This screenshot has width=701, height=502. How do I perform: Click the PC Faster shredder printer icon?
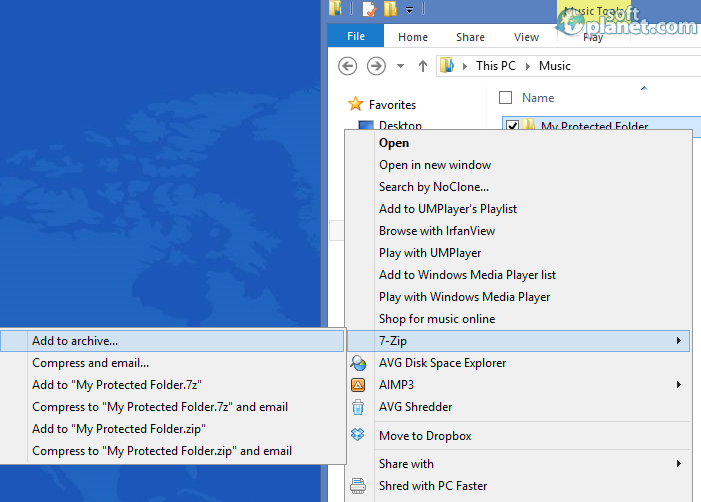(x=358, y=486)
